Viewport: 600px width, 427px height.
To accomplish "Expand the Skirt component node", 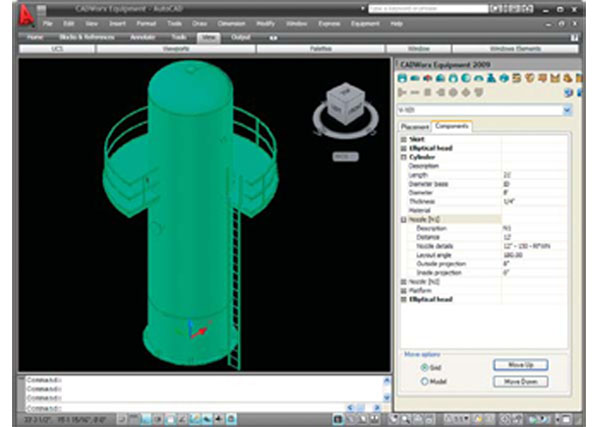I will pyautogui.click(x=403, y=140).
